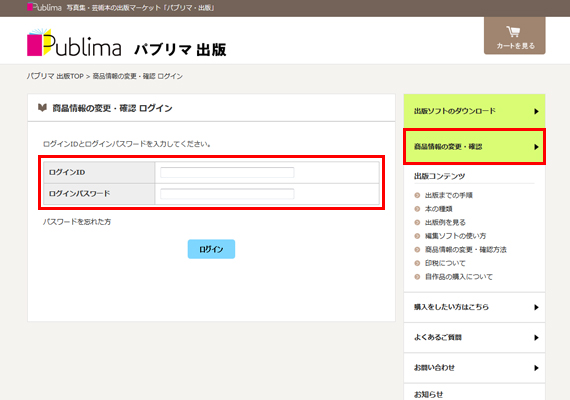The height and width of the screenshot is (400, 570).
Task: Open よくあるご質問 sidebar item
Action: 474,337
